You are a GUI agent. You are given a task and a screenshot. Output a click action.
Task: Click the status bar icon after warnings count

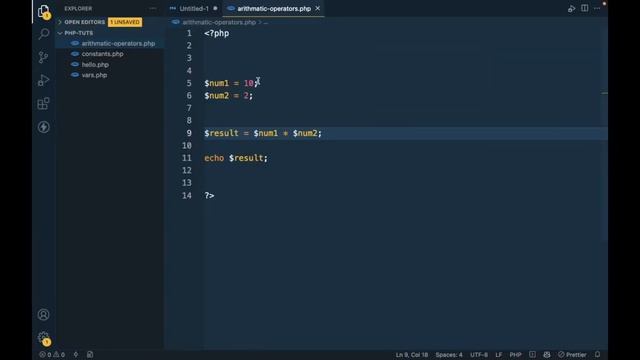coord(76,355)
